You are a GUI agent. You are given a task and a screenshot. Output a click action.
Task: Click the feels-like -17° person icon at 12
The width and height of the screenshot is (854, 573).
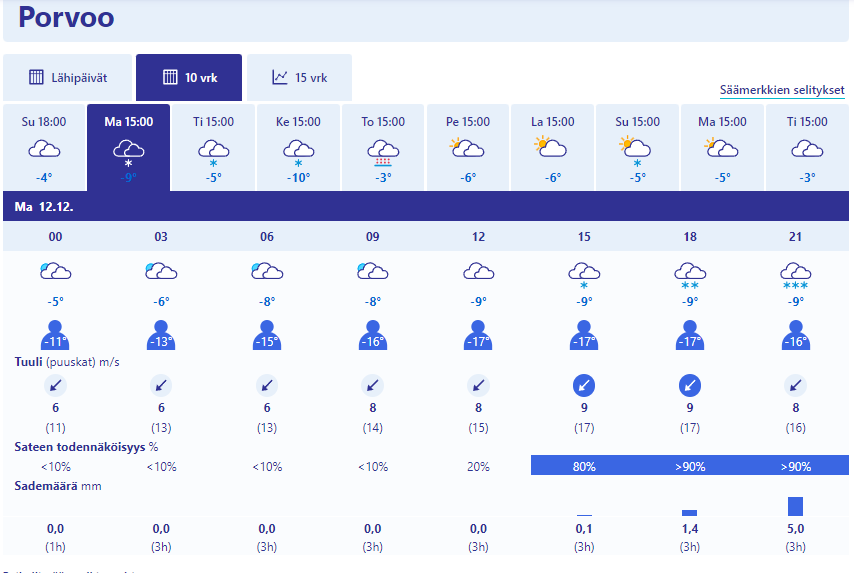pos(478,335)
